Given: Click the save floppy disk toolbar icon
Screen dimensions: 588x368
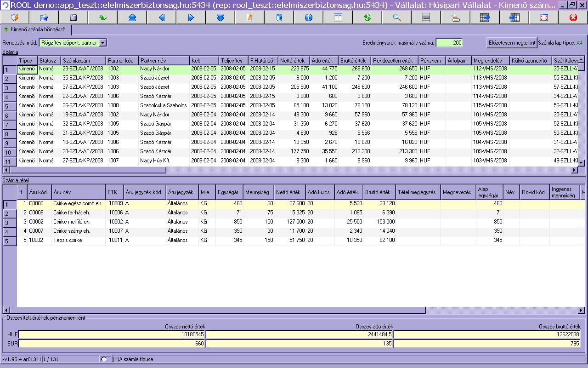Looking at the screenshot, I should coord(73,17).
